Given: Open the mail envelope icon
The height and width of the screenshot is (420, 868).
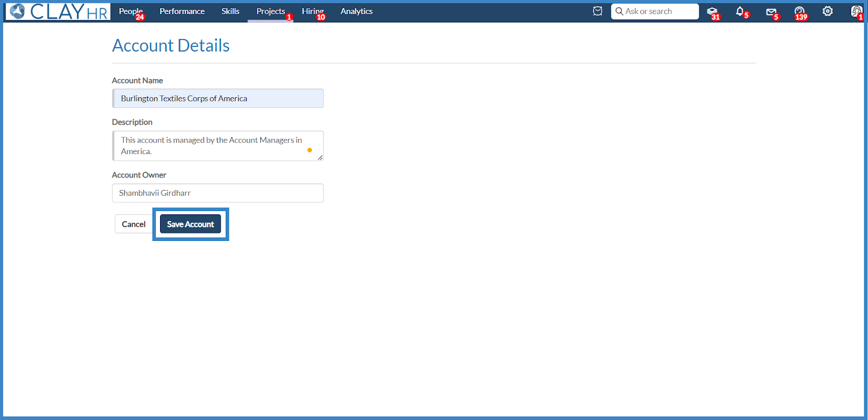Looking at the screenshot, I should (x=771, y=11).
